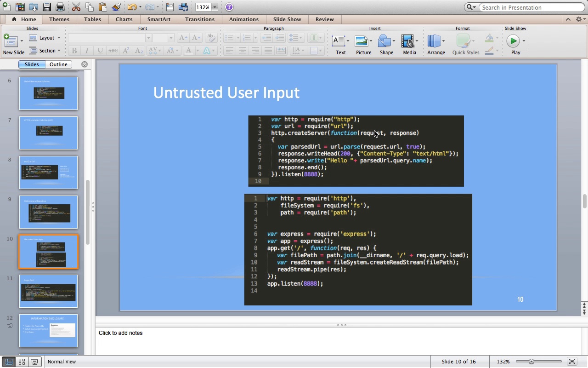Viewport: 588px width, 368px height.
Task: Open Quick Styles gallery
Action: point(465,45)
